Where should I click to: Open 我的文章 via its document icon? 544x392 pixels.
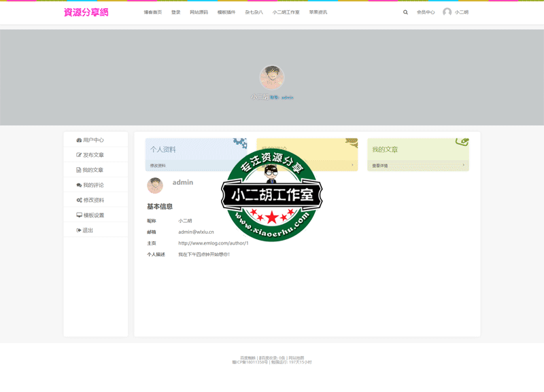[78, 169]
